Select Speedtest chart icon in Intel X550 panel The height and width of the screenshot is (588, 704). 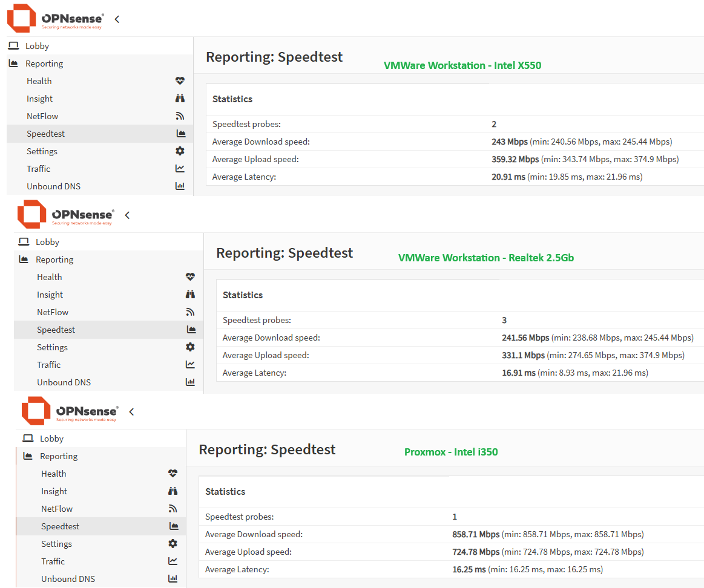181,133
